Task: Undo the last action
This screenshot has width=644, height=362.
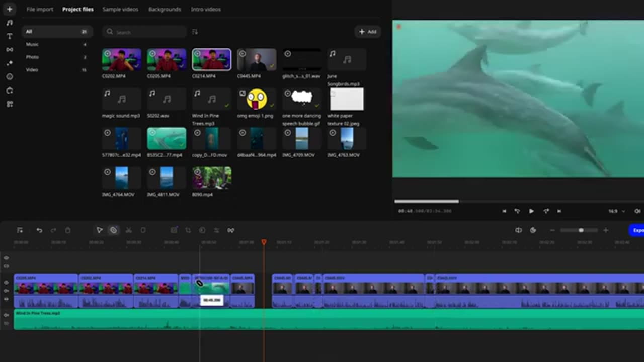Action: [x=39, y=230]
